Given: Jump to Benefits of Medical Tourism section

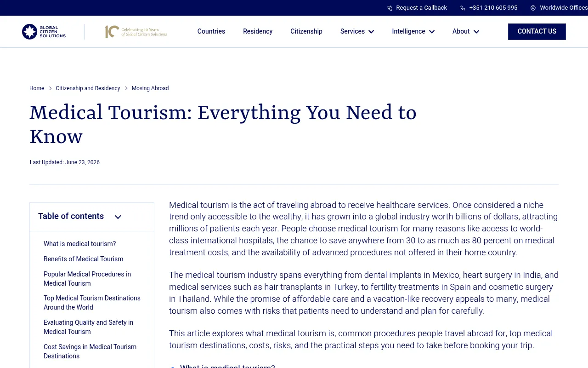Looking at the screenshot, I should click(84, 259).
